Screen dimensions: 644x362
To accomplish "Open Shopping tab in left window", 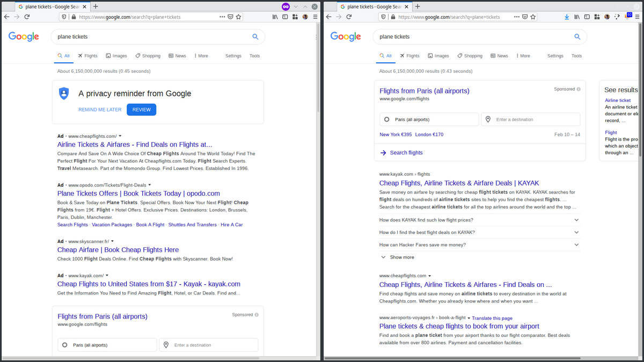I will (x=148, y=56).
